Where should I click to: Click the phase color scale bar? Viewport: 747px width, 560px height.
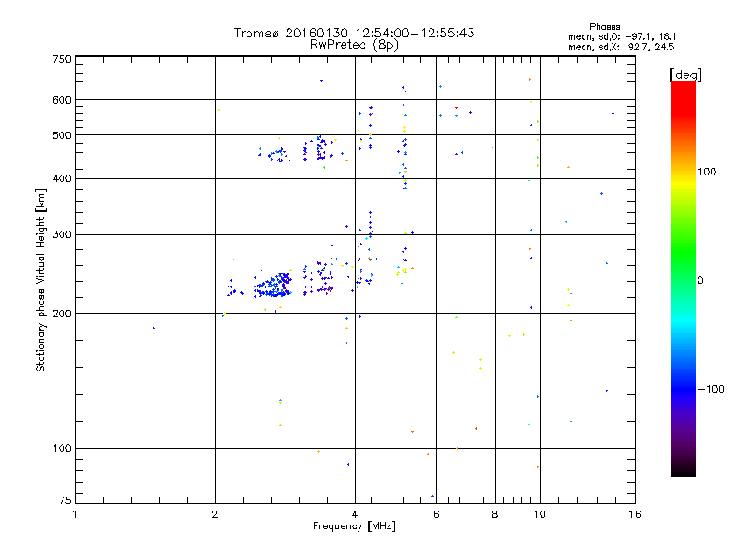pyautogui.click(x=684, y=278)
